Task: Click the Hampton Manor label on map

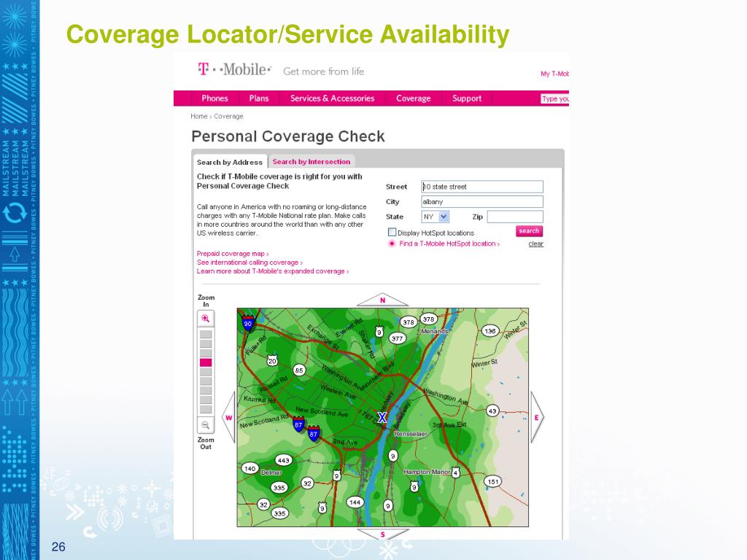Action: 427,472
